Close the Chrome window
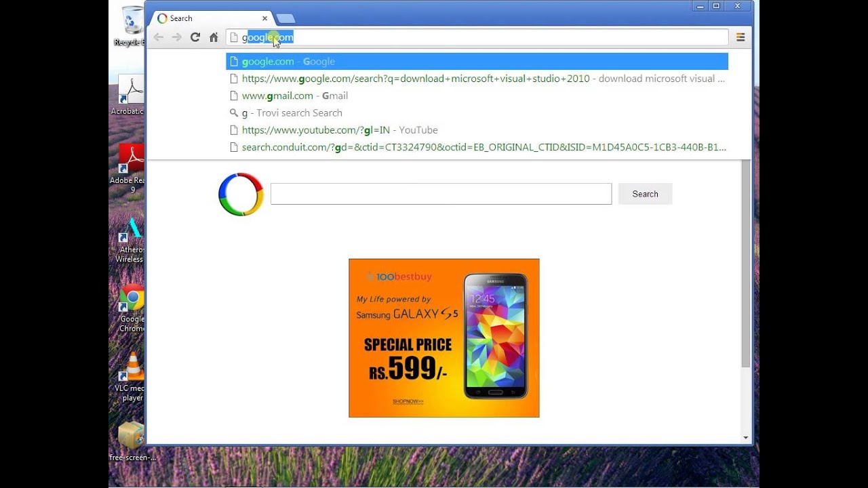Screen dimensions: 868x488 click(738, 6)
